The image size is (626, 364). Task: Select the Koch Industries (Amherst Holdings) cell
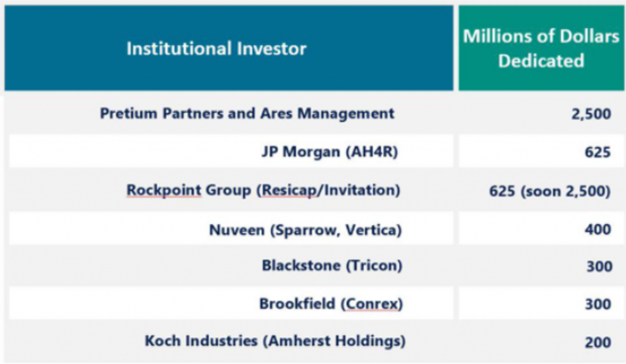coord(274,341)
